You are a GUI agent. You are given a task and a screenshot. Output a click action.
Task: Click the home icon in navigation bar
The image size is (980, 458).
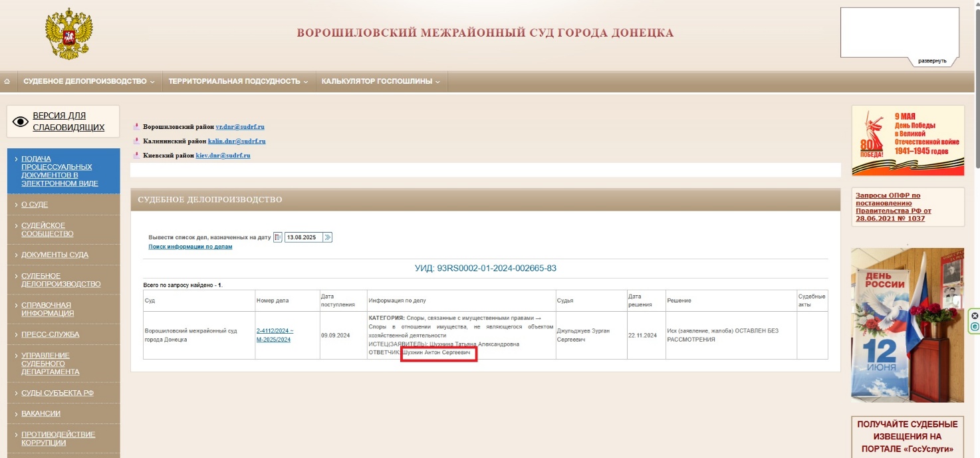tap(7, 81)
